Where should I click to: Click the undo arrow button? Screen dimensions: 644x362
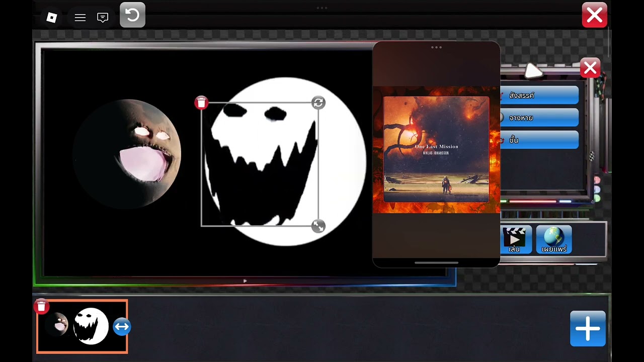click(x=133, y=15)
